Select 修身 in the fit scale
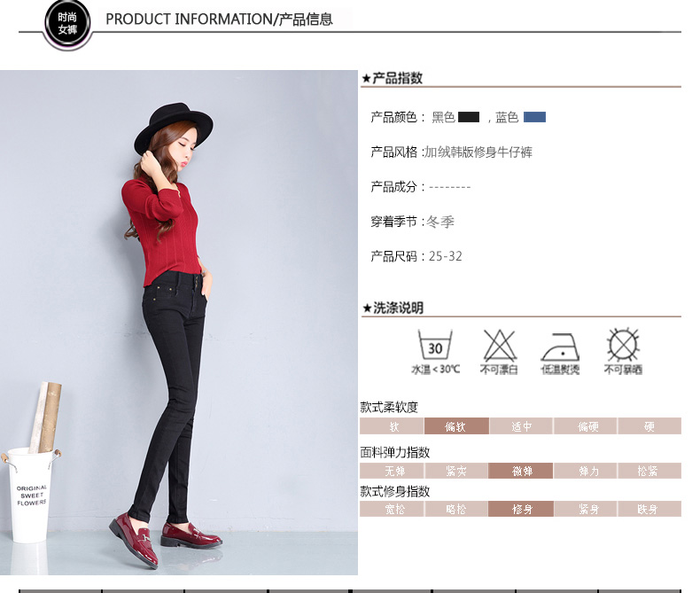This screenshot has height=593, width=700. pos(521,509)
